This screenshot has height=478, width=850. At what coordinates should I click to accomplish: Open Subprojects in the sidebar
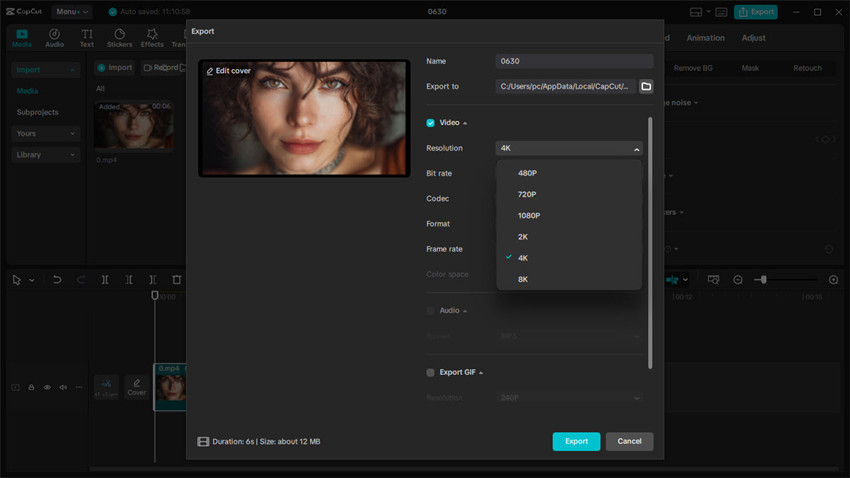pos(37,112)
